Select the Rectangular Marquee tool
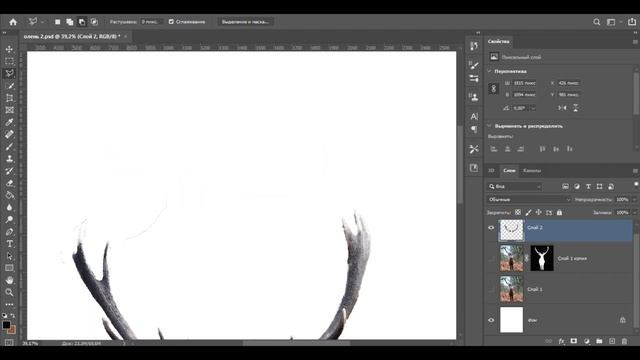 click(9, 62)
